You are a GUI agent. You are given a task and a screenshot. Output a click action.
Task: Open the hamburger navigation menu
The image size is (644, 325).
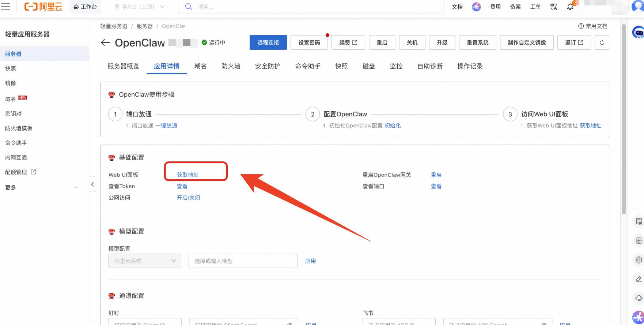point(6,7)
